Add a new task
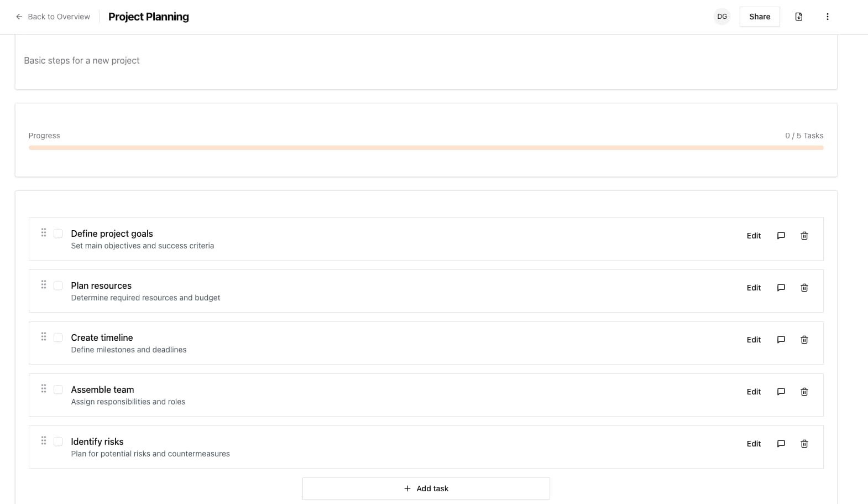The image size is (868, 504). 426,489
